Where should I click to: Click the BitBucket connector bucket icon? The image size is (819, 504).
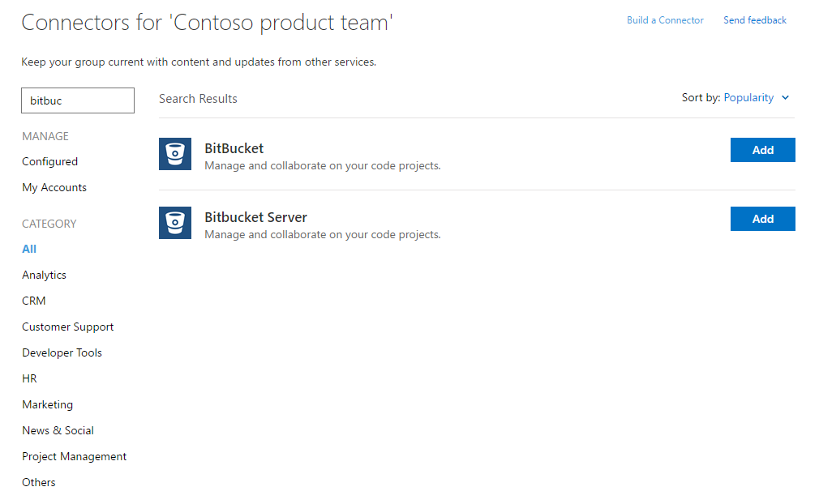(x=175, y=154)
